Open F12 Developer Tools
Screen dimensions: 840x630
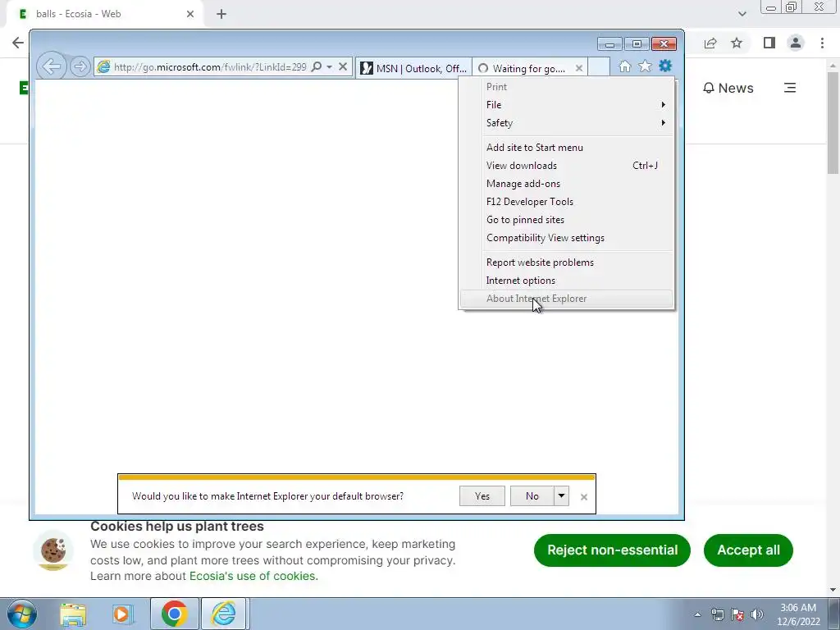pos(567,202)
